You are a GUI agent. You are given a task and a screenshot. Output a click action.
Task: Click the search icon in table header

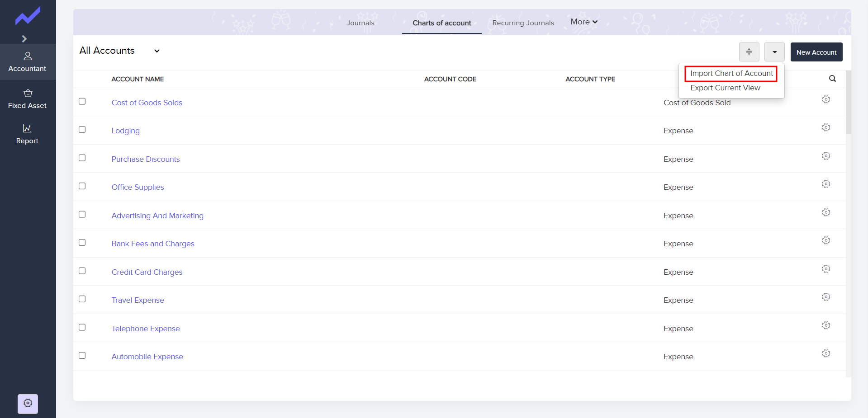point(832,79)
